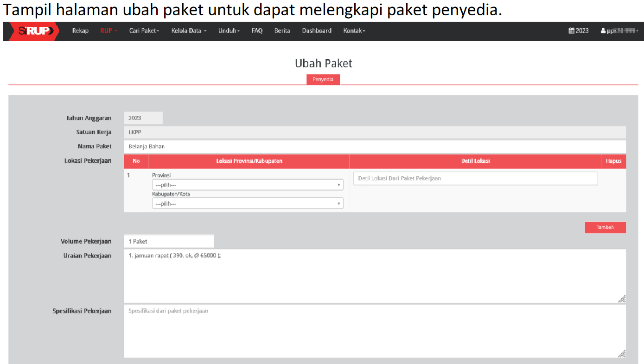
Task: Open the user account menu
Action: coord(619,31)
